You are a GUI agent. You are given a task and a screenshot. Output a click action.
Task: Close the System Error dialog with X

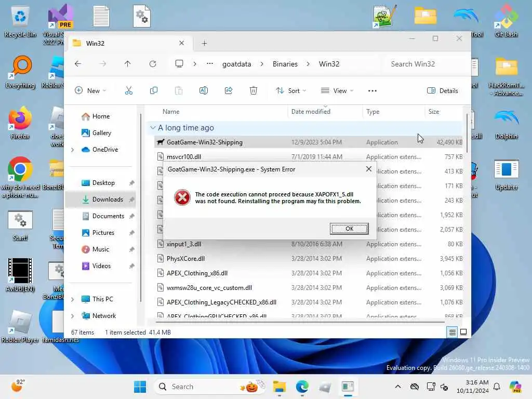pos(369,169)
